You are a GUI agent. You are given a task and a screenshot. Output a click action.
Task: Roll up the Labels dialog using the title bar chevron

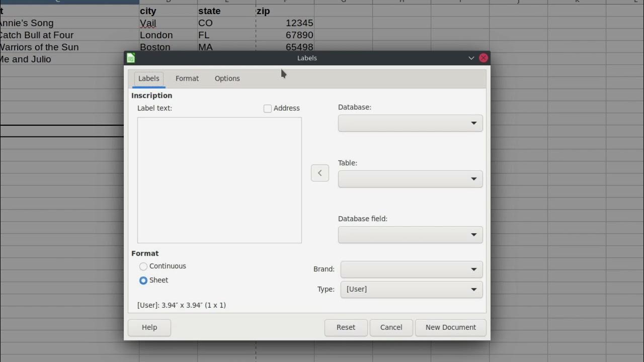[x=471, y=58]
